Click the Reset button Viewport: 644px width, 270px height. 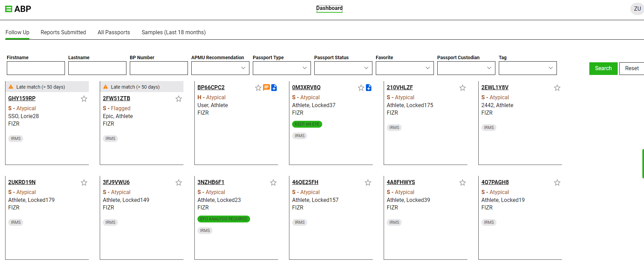click(632, 68)
